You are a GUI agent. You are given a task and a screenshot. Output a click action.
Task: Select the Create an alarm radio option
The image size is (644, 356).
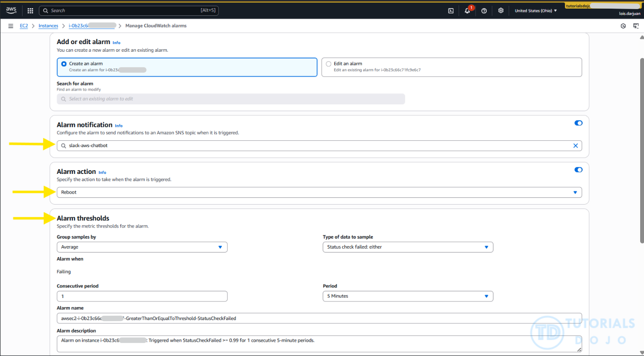point(64,64)
